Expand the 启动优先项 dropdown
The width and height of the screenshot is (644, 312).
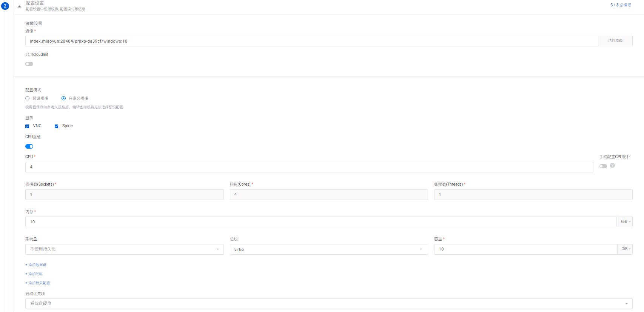click(328, 304)
